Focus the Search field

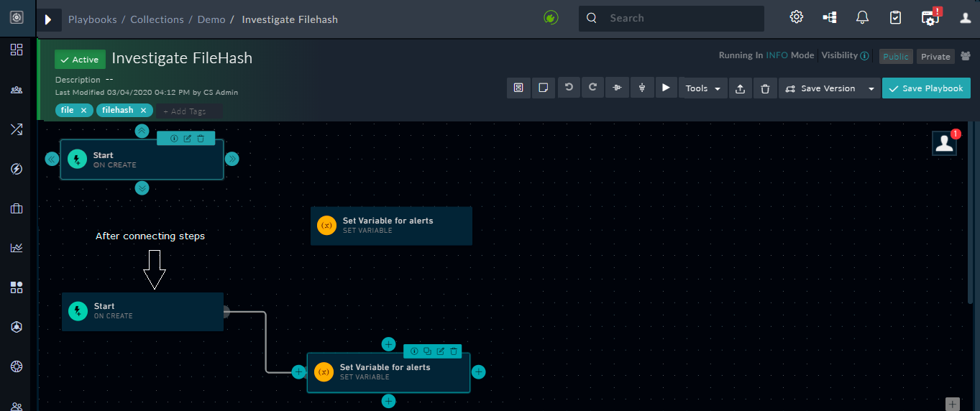(x=672, y=18)
